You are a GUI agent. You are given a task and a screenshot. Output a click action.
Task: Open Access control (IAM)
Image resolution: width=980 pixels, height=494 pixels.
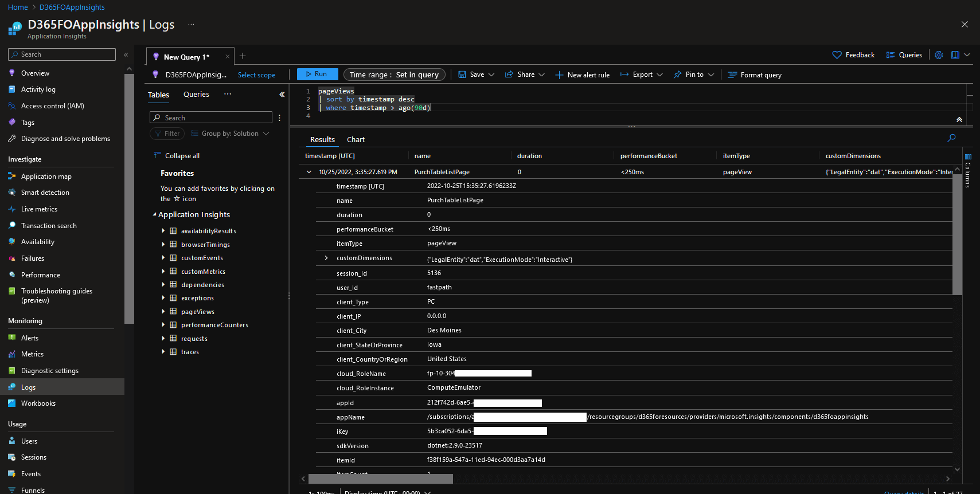tap(52, 106)
